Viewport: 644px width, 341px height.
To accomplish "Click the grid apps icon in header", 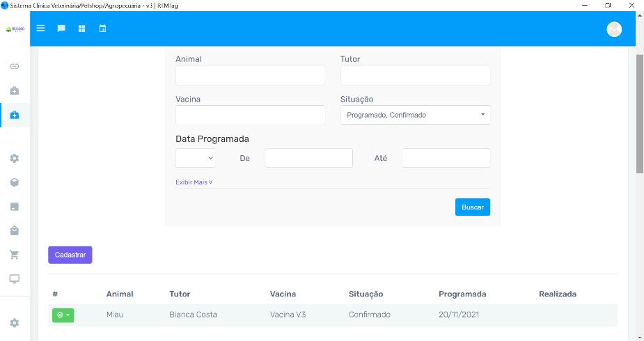I will (x=81, y=29).
